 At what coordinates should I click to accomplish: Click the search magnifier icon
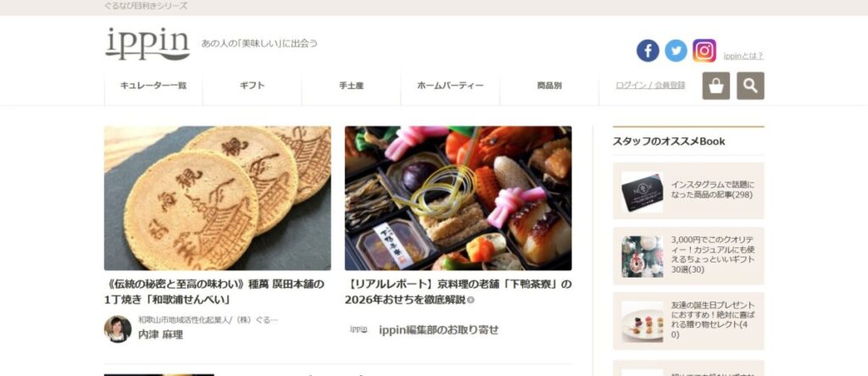751,86
